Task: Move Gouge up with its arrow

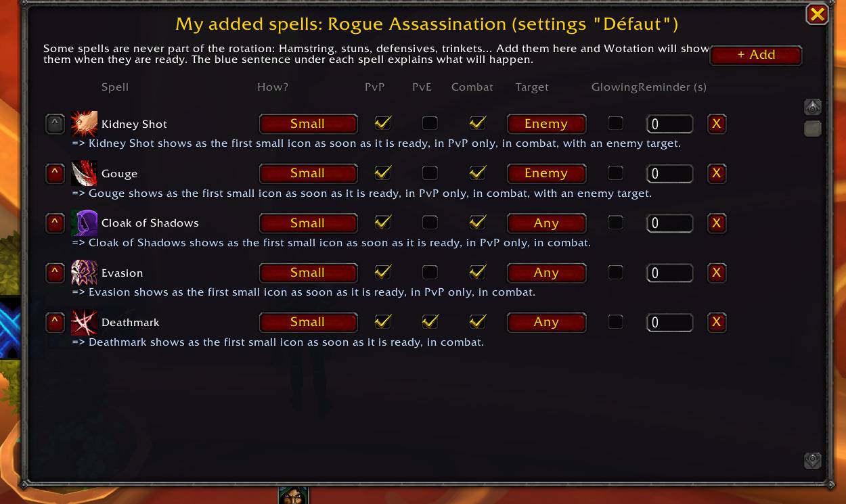Action: 55,173
